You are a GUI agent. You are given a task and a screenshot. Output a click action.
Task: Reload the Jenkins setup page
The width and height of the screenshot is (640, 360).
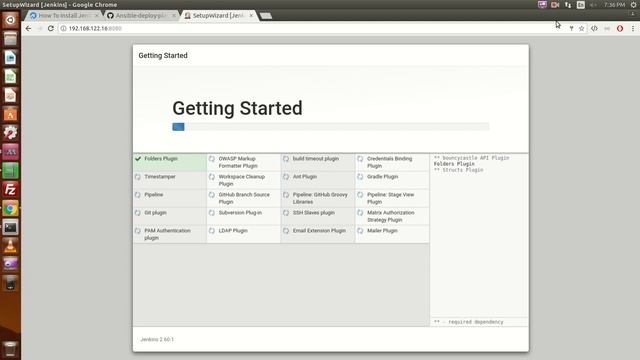pos(51,29)
